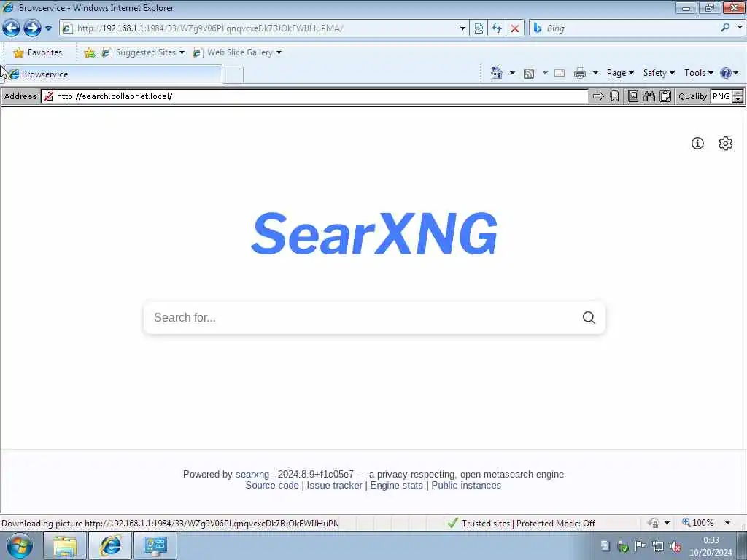This screenshot has width=747, height=560.
Task: Expand the zoom level dropdown arrow
Action: [727, 523]
